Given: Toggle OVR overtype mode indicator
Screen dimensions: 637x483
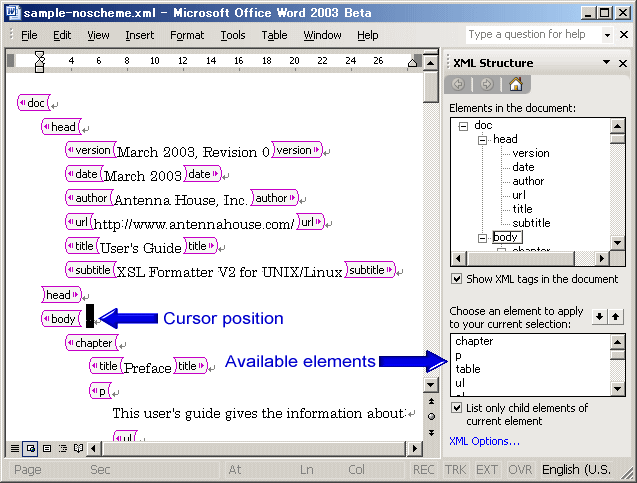Looking at the screenshot, I should tap(520, 470).
